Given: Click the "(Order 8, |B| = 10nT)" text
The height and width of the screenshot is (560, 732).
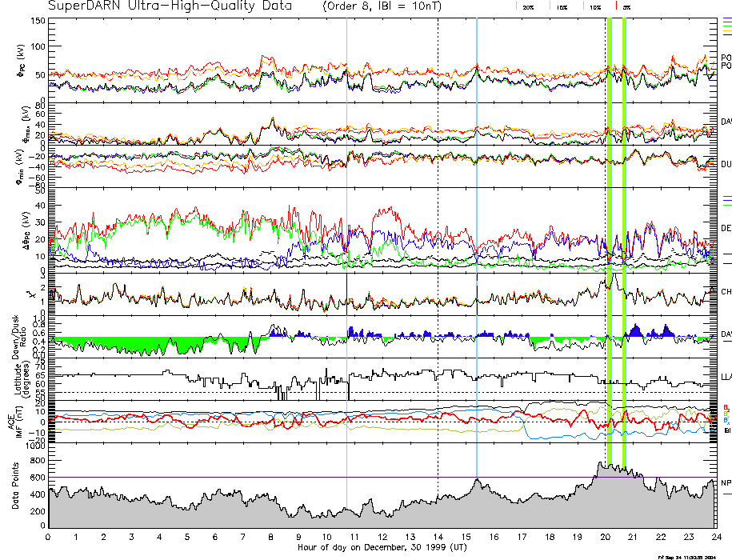Looking at the screenshot, I should pos(391,7).
